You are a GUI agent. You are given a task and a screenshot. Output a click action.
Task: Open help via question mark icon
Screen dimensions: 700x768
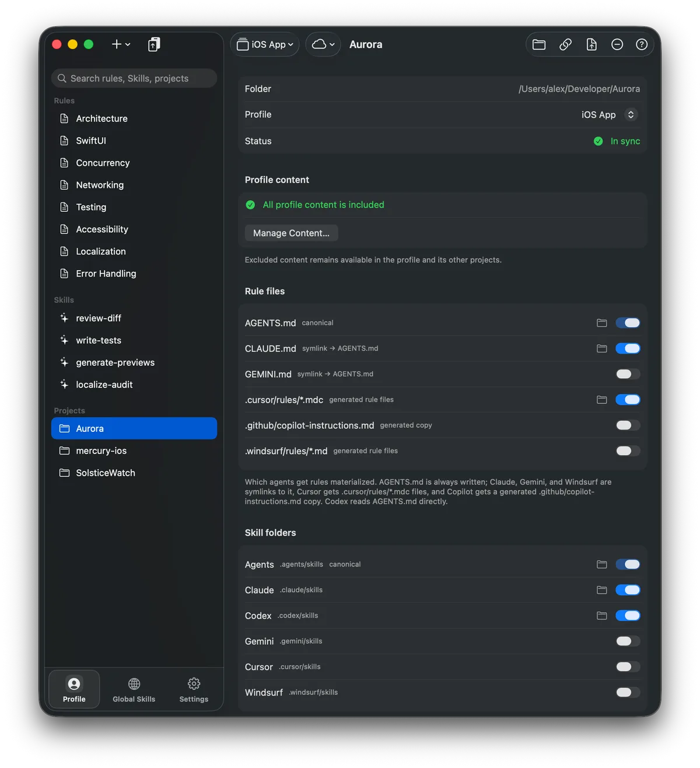[642, 44]
